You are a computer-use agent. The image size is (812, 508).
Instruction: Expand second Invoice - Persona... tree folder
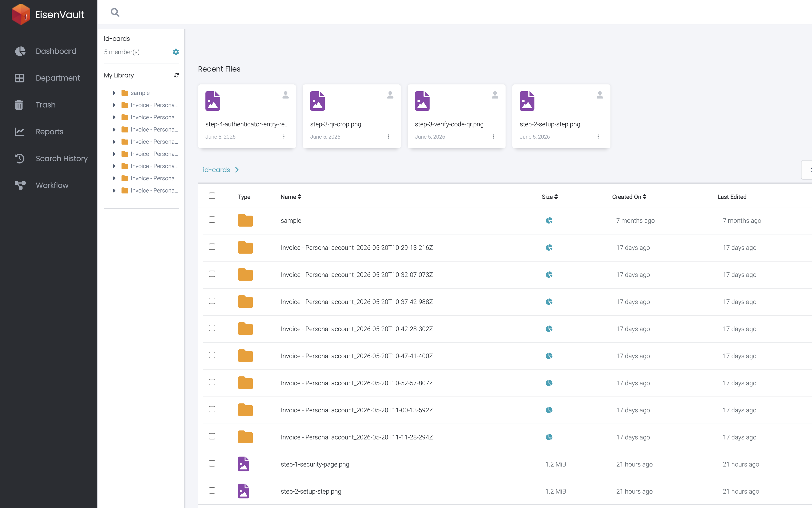coord(114,117)
